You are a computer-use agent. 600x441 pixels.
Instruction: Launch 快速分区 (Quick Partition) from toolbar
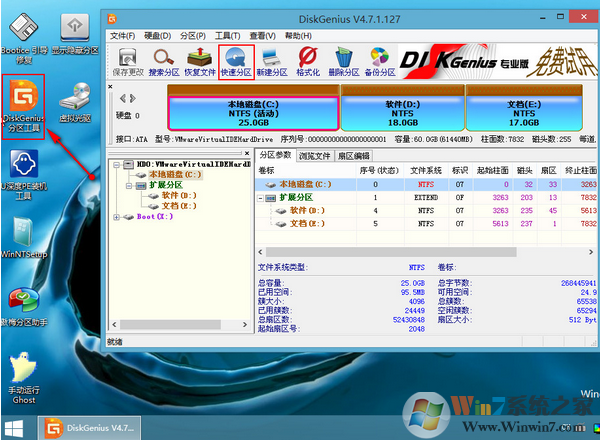pos(237,60)
